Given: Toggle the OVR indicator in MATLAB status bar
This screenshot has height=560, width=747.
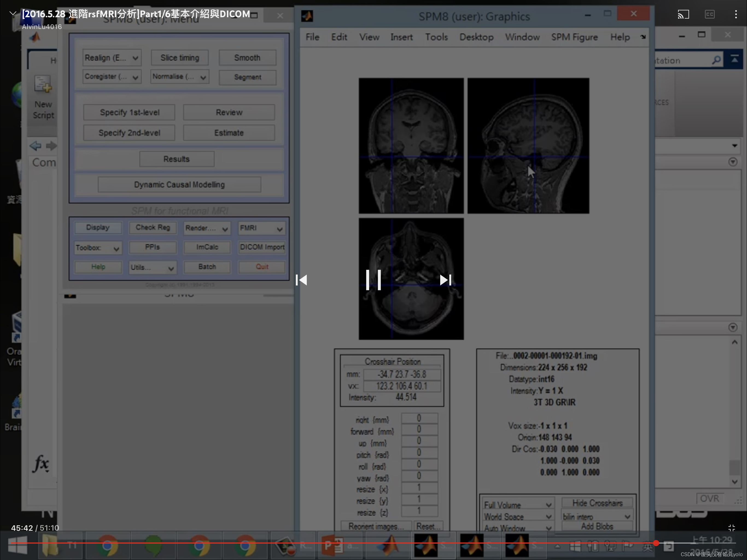Looking at the screenshot, I should [710, 498].
